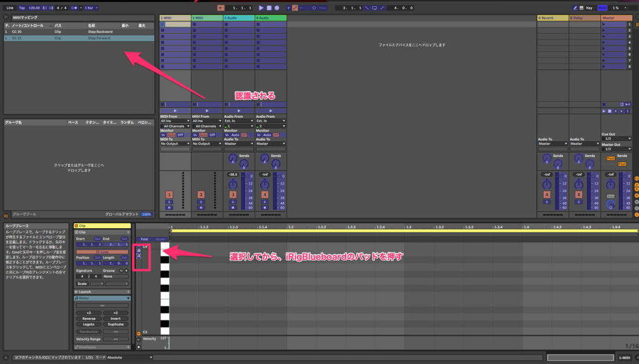
Task: Click the A Reverb return track header
Action: click(552, 18)
